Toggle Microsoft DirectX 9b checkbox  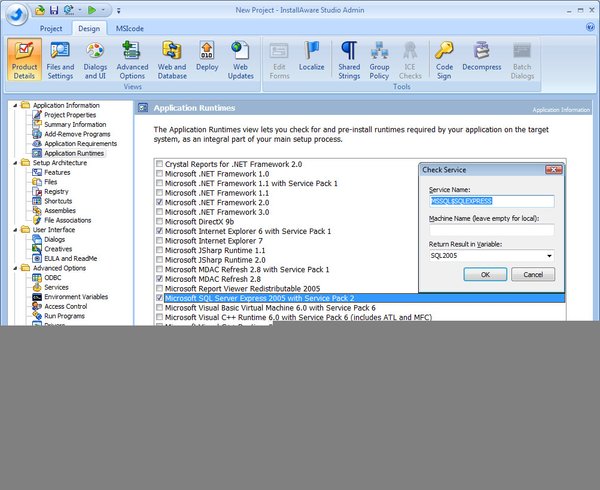(x=160, y=221)
